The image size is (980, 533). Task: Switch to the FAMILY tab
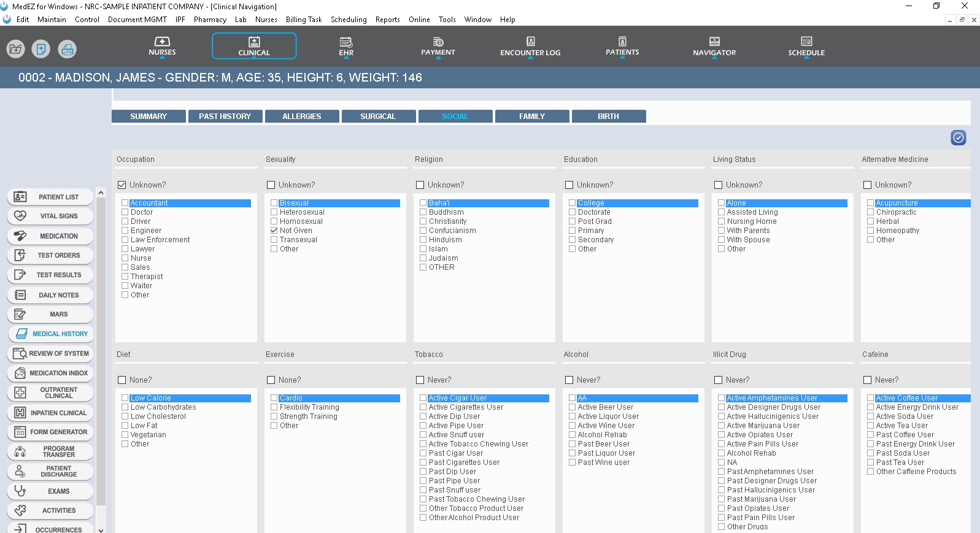[532, 116]
